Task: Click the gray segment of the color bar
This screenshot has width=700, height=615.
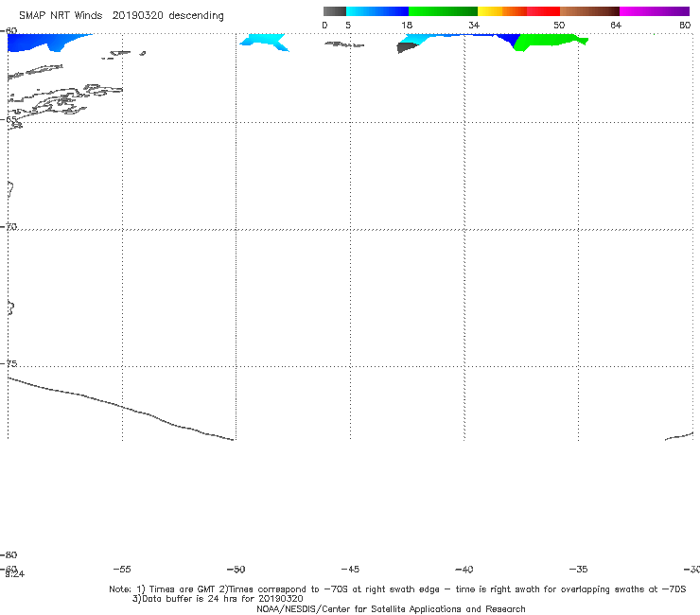Action: pyautogui.click(x=334, y=11)
